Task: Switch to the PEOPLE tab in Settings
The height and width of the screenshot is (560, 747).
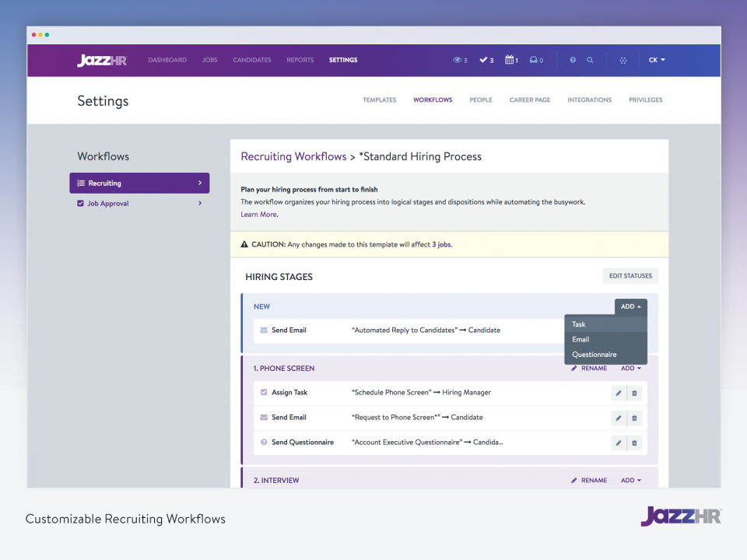Action: tap(480, 100)
